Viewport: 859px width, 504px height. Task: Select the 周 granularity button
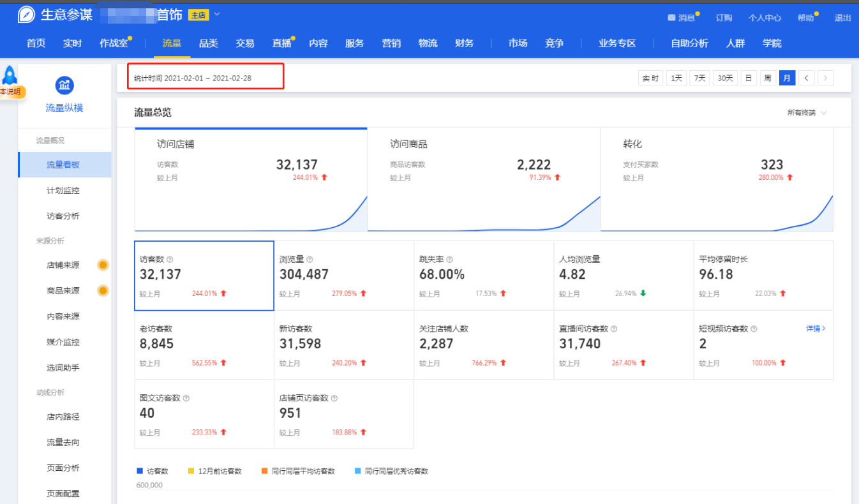768,78
